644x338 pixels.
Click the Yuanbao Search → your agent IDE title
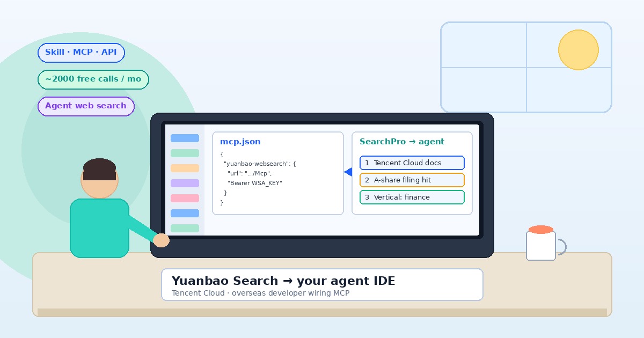click(283, 281)
